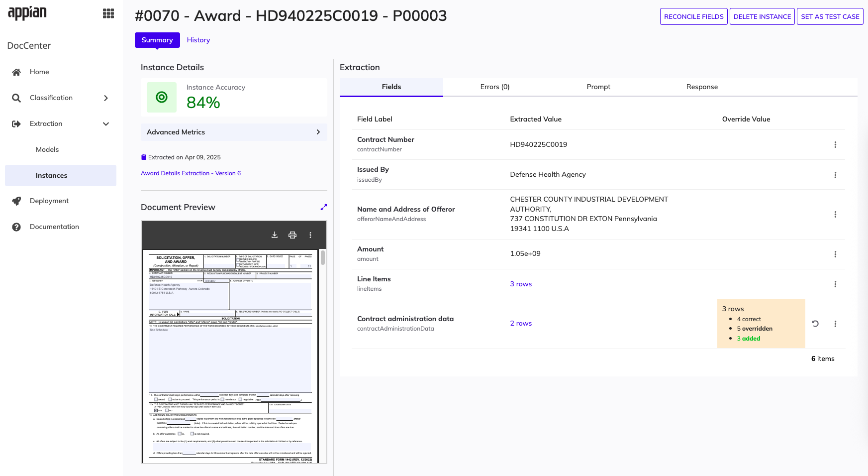The height and width of the screenshot is (476, 868).
Task: Click the DocCenter heading in the sidebar
Action: [29, 46]
